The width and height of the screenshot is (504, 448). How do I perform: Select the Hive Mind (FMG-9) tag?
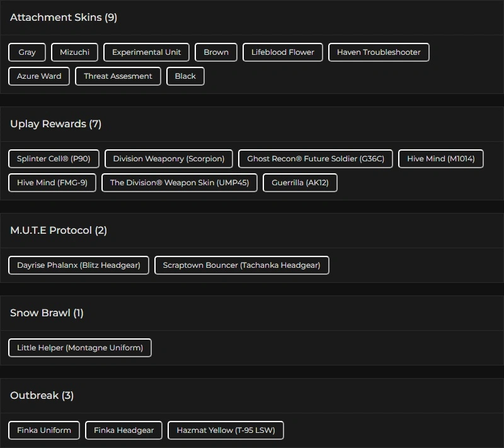pos(52,183)
